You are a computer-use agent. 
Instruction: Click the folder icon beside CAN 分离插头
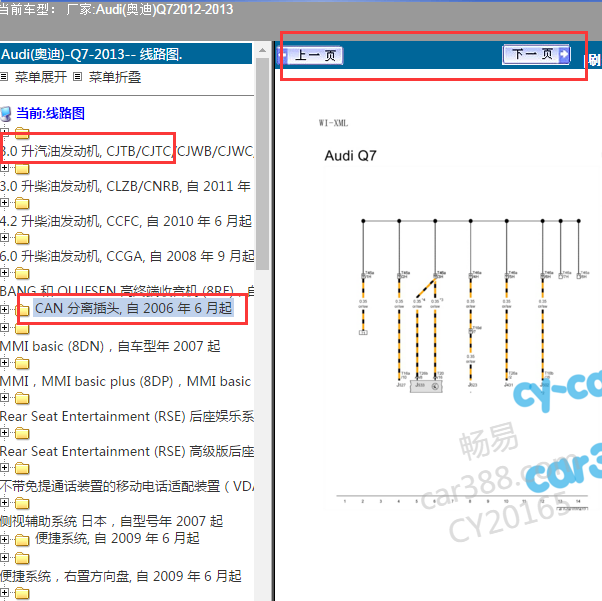(x=24, y=310)
